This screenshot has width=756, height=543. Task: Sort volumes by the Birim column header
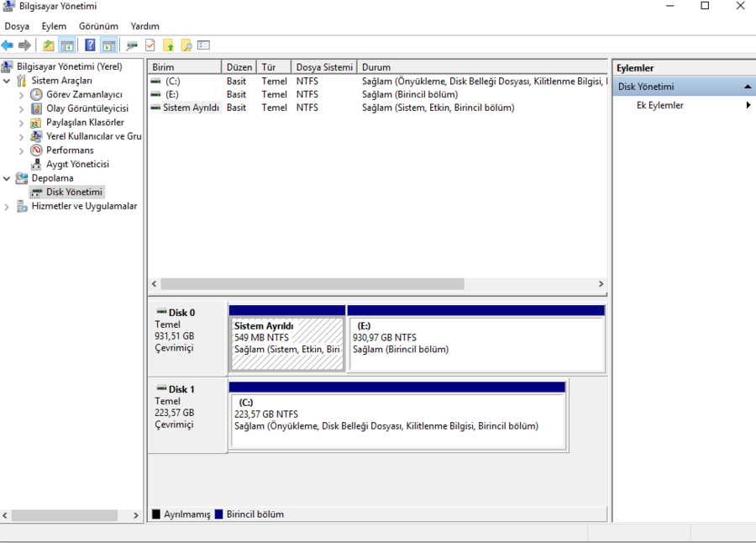coord(185,66)
